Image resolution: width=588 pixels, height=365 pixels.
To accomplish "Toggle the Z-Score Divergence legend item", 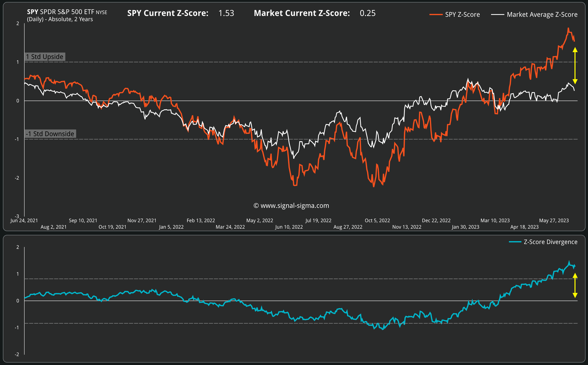I will click(x=550, y=242).
